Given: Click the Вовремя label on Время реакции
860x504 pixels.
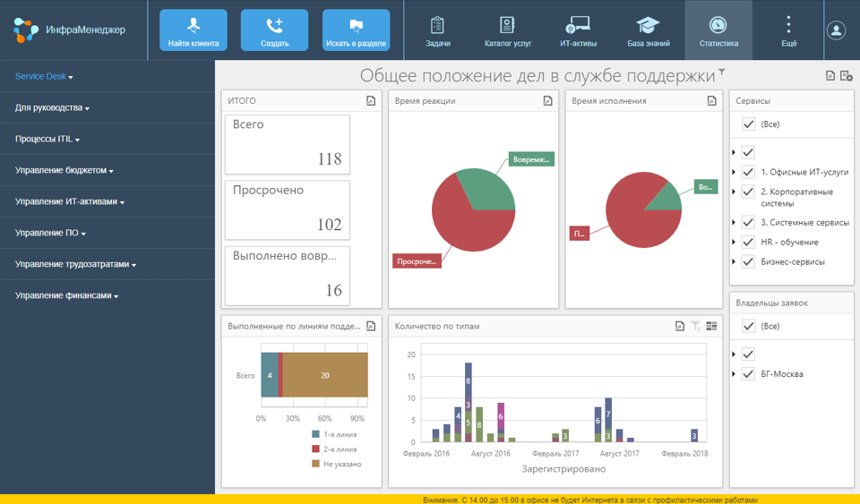Looking at the screenshot, I should (531, 158).
